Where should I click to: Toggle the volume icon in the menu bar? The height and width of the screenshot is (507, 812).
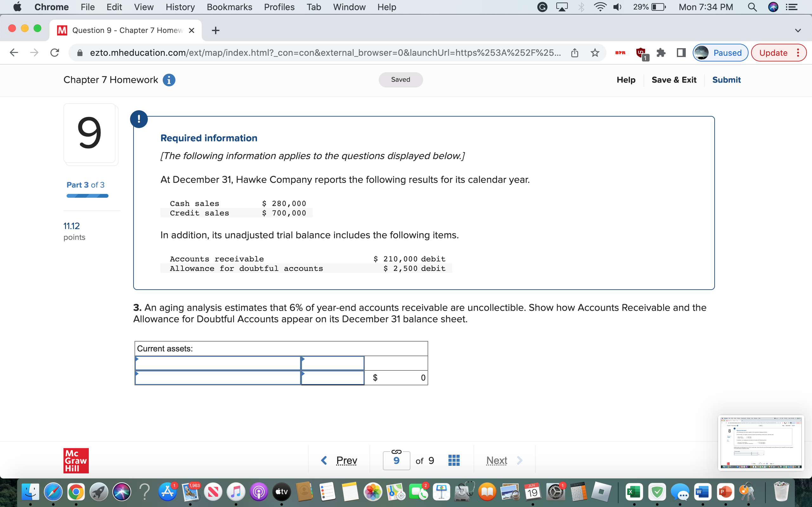pyautogui.click(x=617, y=7)
